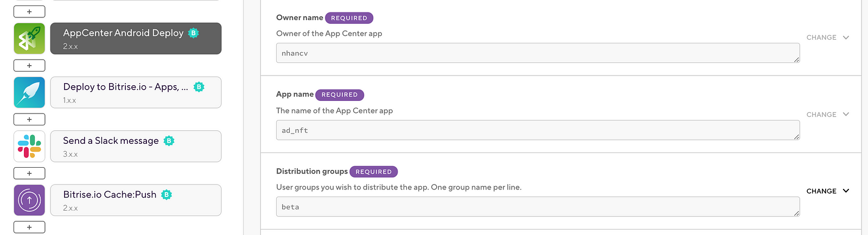Select the AppCenter Android Deploy step
This screenshot has height=235, width=868.
point(136,39)
